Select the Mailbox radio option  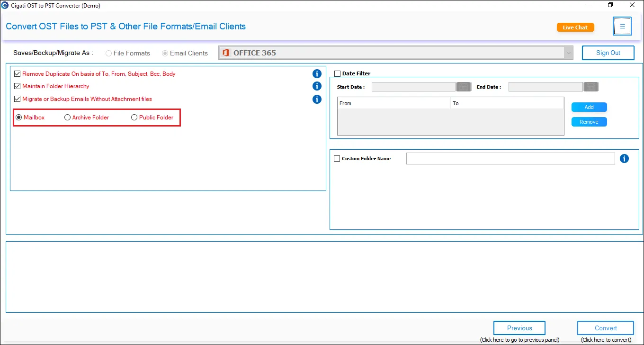(x=19, y=117)
